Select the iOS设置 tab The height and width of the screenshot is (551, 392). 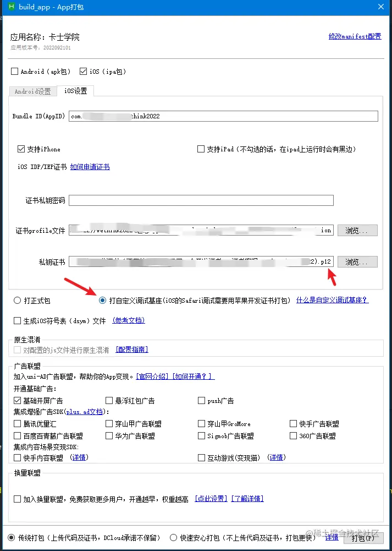(75, 91)
